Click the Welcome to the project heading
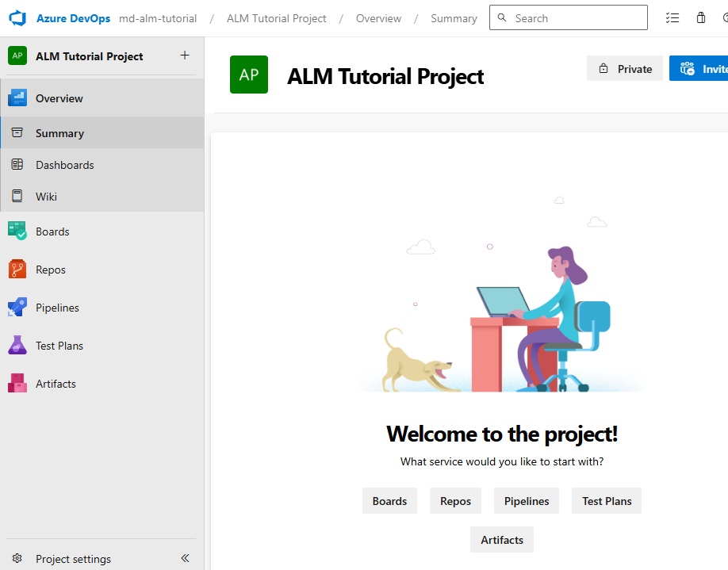 (x=502, y=434)
